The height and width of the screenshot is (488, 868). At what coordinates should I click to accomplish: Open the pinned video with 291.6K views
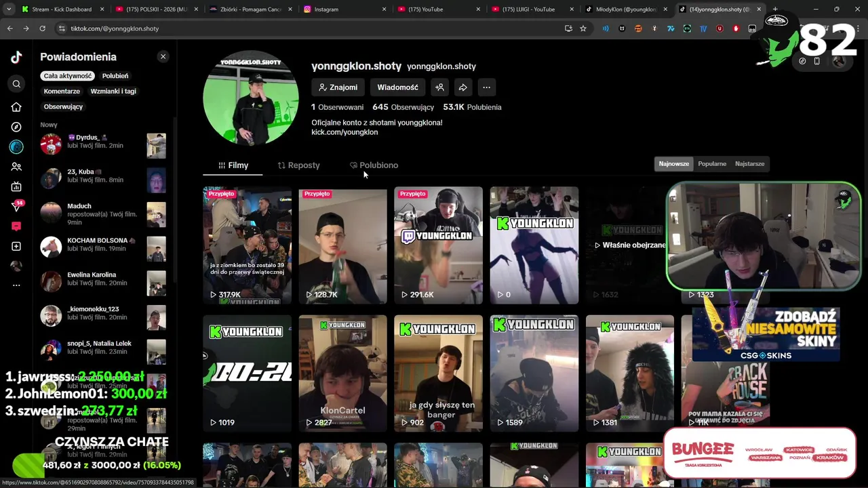438,245
